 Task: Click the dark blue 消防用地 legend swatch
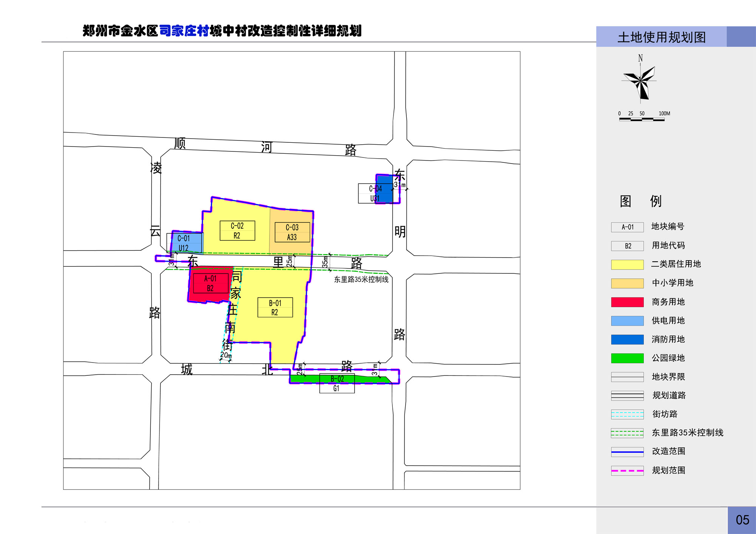pyautogui.click(x=627, y=340)
